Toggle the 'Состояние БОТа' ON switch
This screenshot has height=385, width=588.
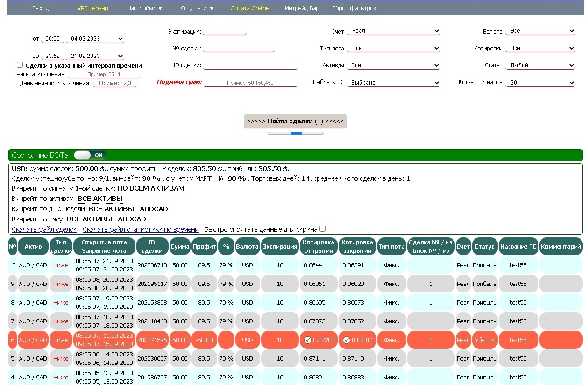[x=90, y=155]
